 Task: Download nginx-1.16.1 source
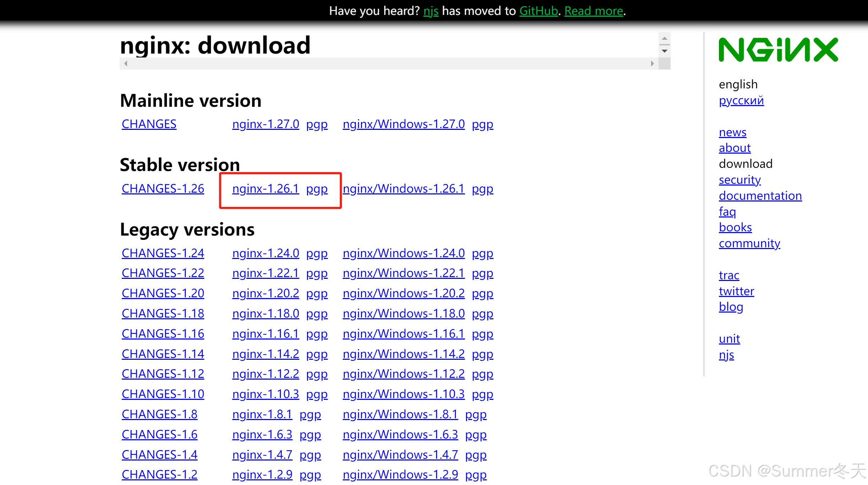click(266, 334)
